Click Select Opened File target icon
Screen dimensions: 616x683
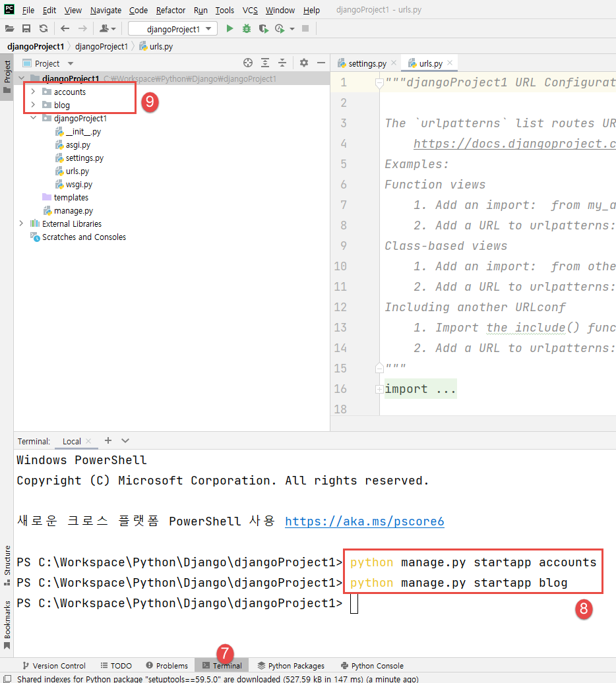(x=248, y=63)
